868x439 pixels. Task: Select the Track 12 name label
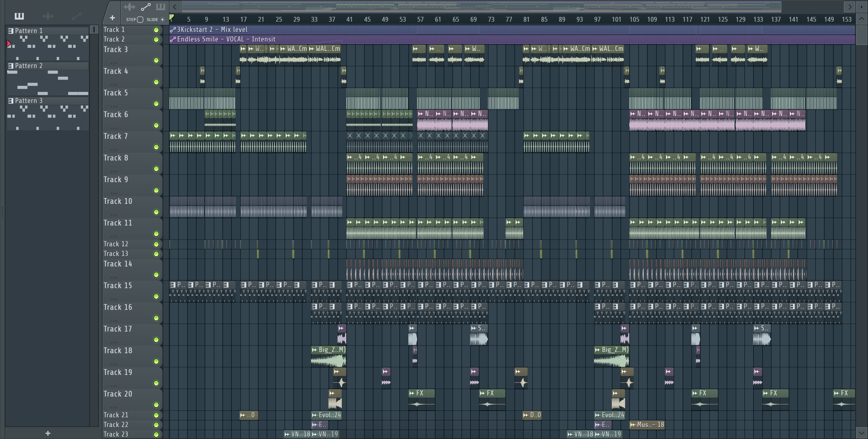(x=115, y=244)
